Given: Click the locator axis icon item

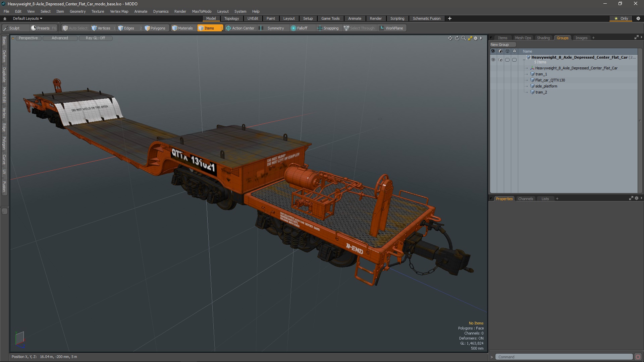Looking at the screenshot, I should [x=532, y=68].
